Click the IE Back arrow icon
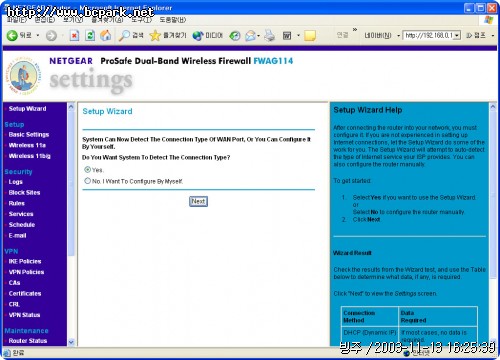Image resolution: width=500 pixels, height=360 pixels. 12,35
